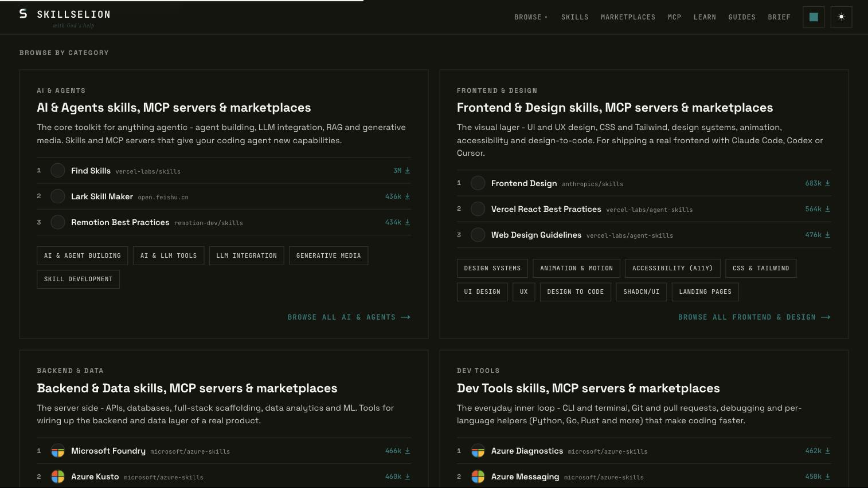Toggle the light/dark theme sun icon

pos(841,17)
